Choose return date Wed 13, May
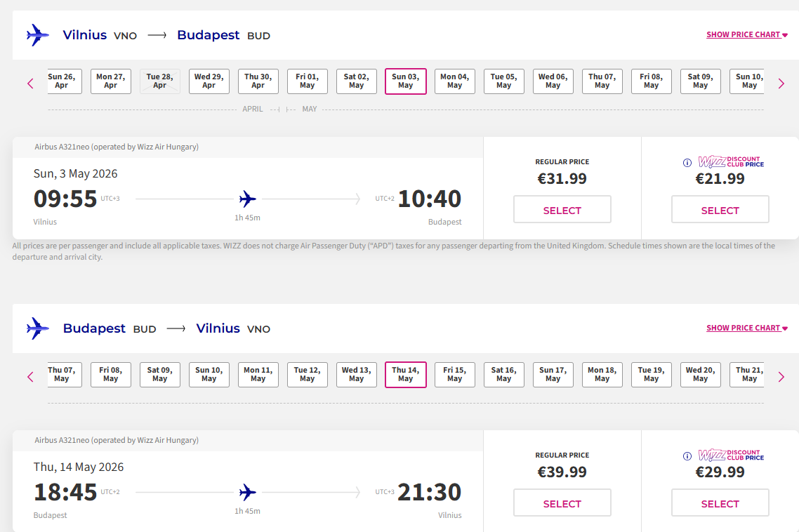The image size is (799, 532). coord(356,375)
